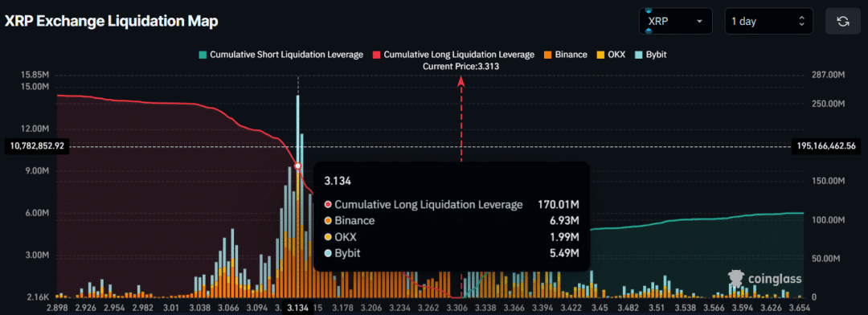Toggle Cumulative Short Liquidation Leverage legend

click(x=280, y=55)
